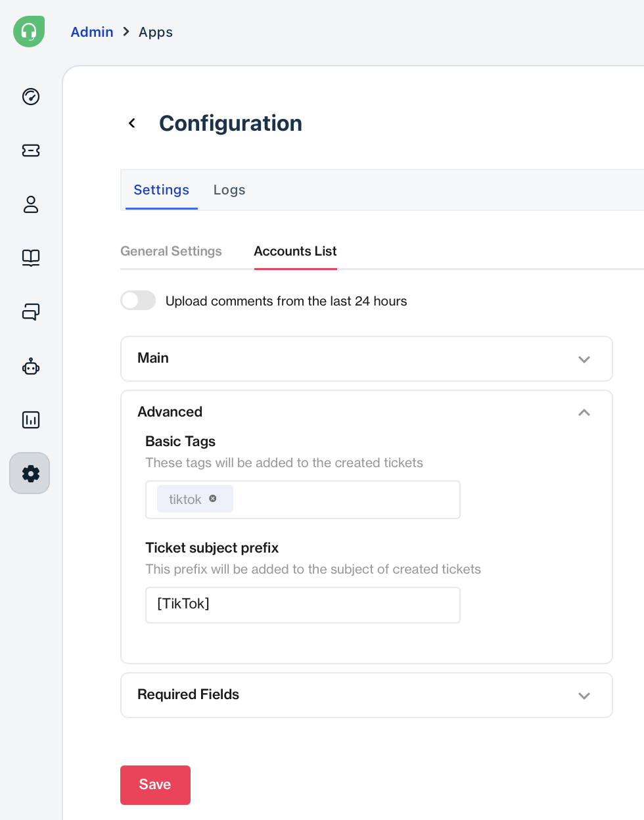Open the admin gear icon in sidebar
This screenshot has width=644, height=820.
pos(30,473)
